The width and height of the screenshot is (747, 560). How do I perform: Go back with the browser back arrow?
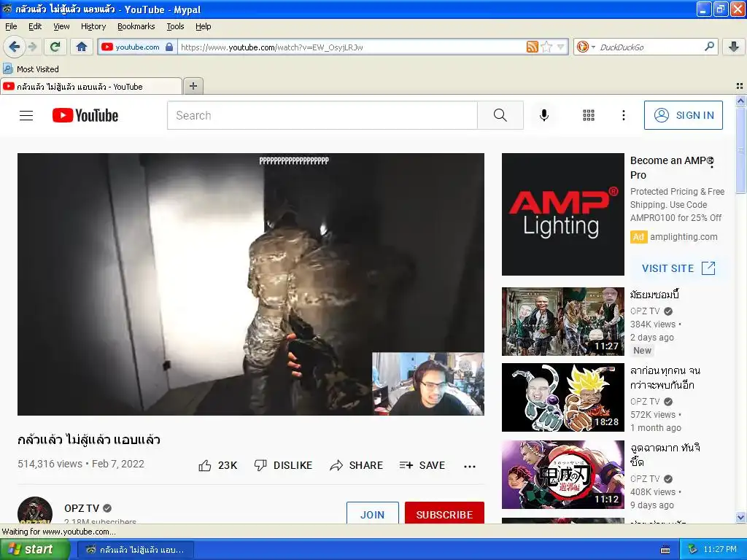pyautogui.click(x=14, y=47)
